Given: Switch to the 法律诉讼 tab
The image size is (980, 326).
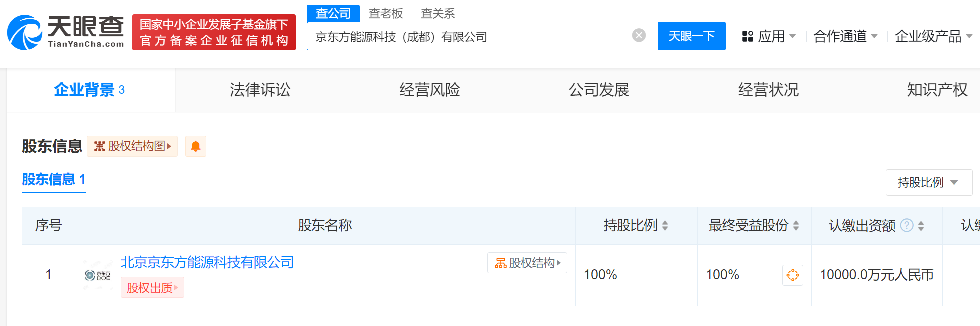Looking at the screenshot, I should [260, 90].
